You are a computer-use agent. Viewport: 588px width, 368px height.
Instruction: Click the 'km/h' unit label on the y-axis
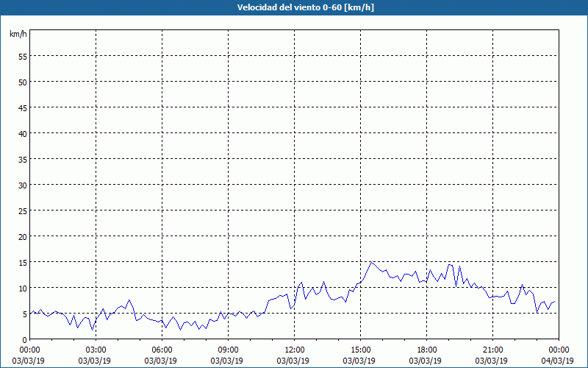pos(18,34)
